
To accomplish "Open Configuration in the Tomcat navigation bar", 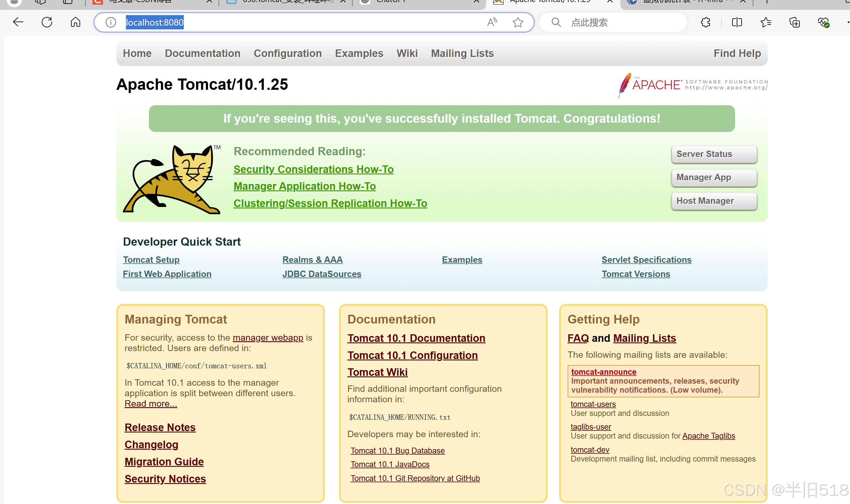I will coord(288,53).
